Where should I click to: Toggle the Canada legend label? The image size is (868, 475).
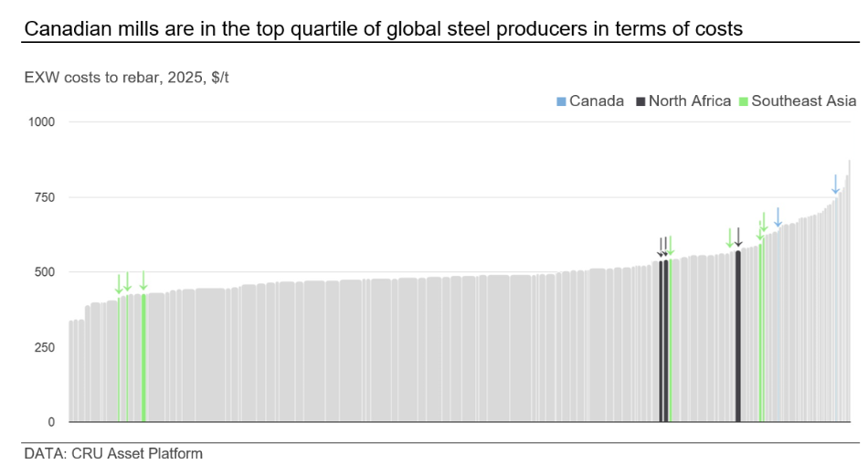click(596, 100)
